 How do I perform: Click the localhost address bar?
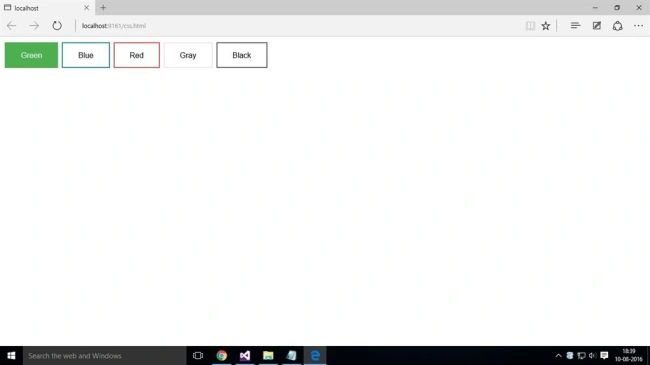(298, 26)
